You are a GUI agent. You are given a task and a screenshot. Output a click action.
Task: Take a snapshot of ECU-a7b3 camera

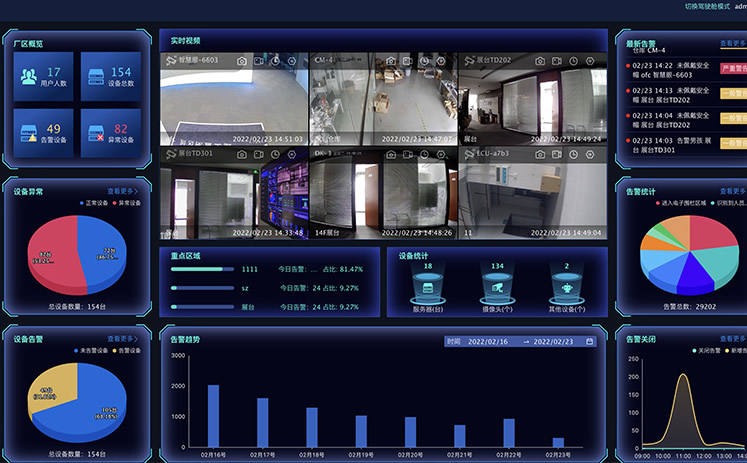pos(540,154)
